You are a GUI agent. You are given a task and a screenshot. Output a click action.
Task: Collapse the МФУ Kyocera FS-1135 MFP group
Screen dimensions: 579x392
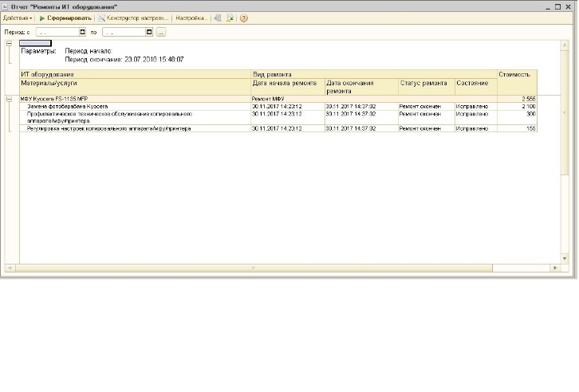10,99
